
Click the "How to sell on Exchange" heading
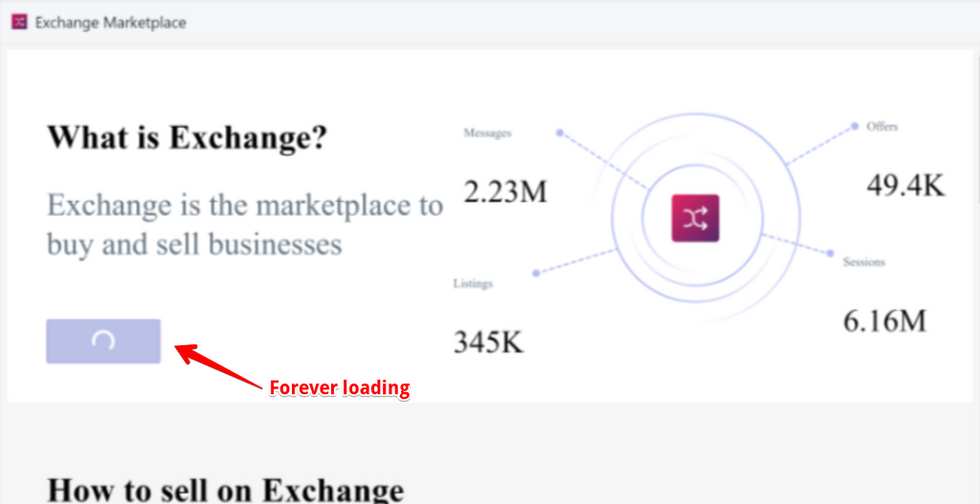pyautogui.click(x=226, y=489)
